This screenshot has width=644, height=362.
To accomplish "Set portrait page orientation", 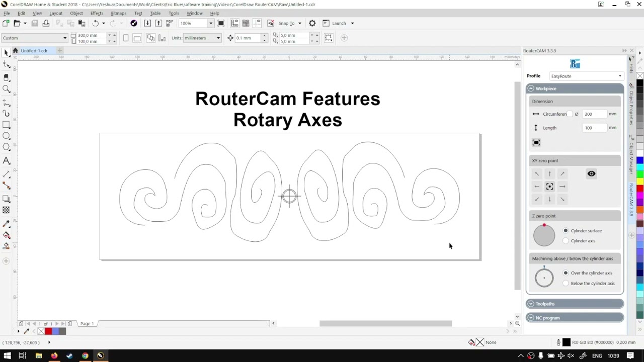I will click(x=126, y=38).
